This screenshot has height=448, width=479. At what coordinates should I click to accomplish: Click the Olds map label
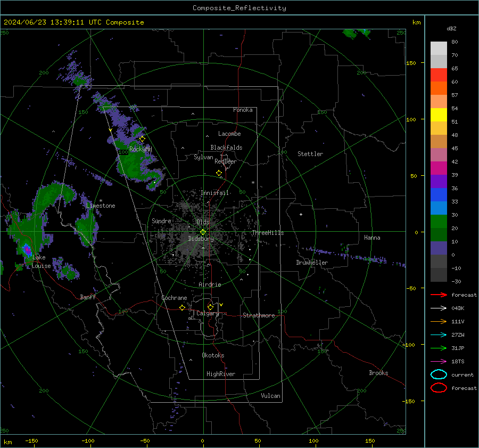coord(203,222)
